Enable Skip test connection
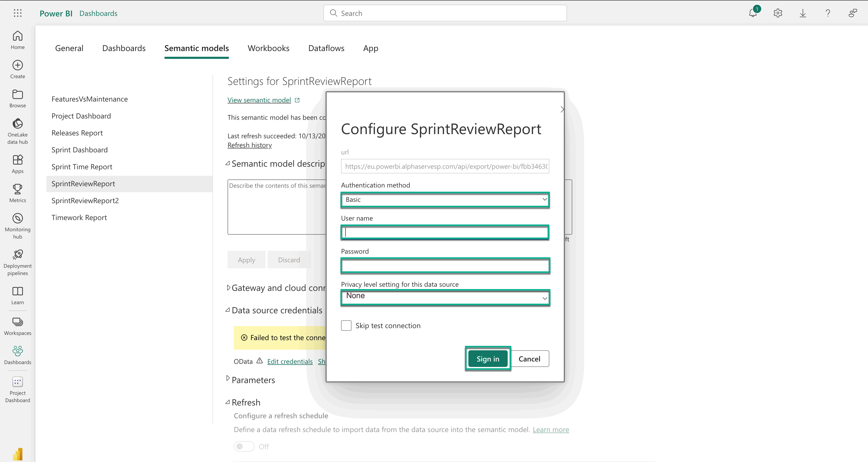 click(x=346, y=325)
